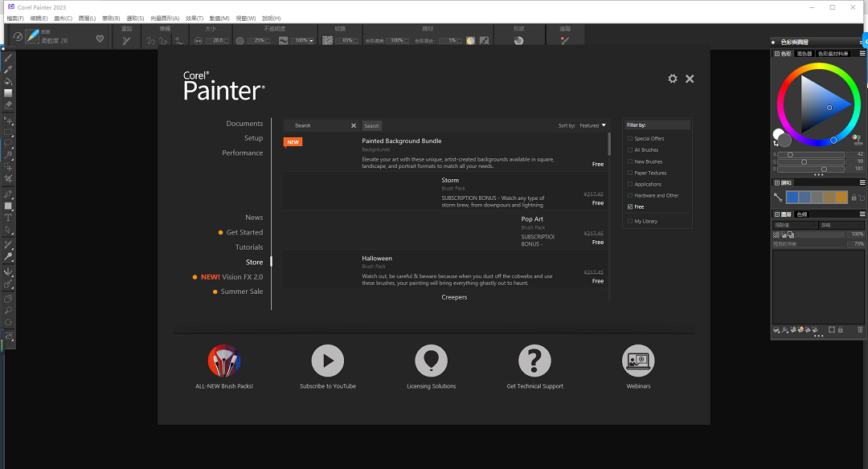Expand the layer composite method dropdown
Image resolution: width=868 pixels, height=469 pixels.
point(794,225)
